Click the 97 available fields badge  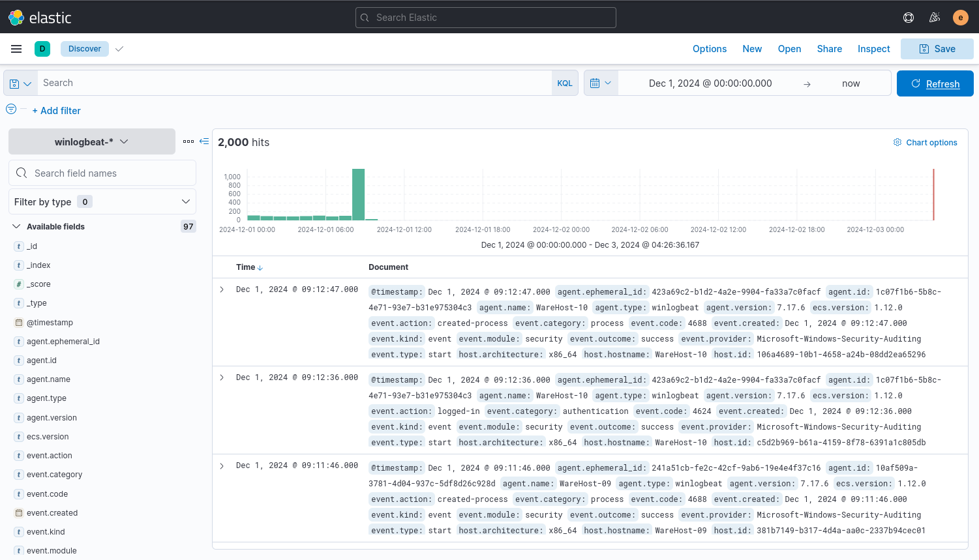coord(188,227)
